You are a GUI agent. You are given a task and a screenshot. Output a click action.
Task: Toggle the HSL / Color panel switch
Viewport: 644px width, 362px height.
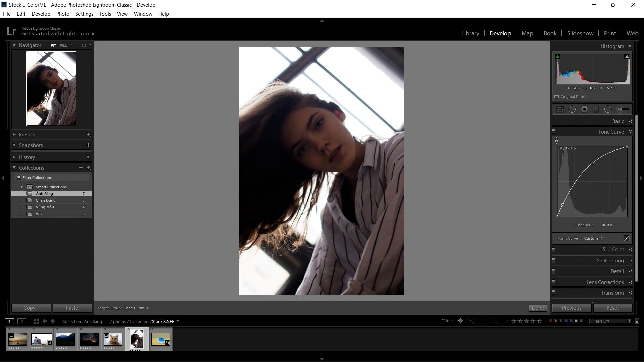pos(554,249)
